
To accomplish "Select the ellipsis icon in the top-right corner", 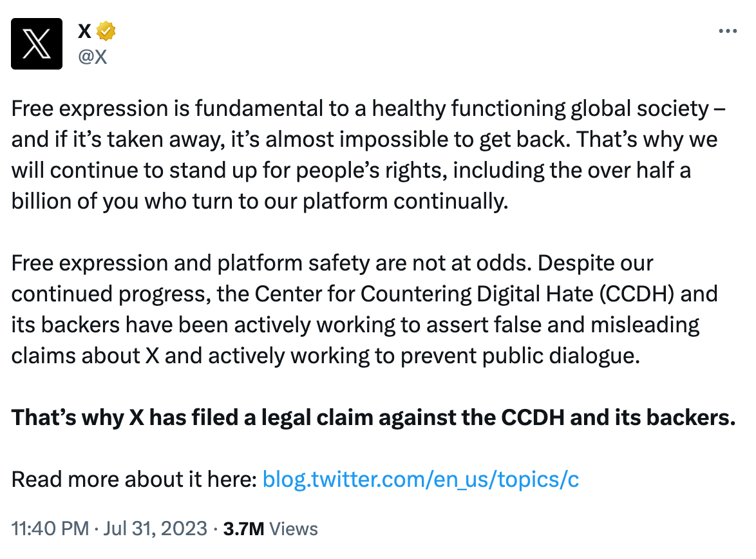I will [x=727, y=30].
